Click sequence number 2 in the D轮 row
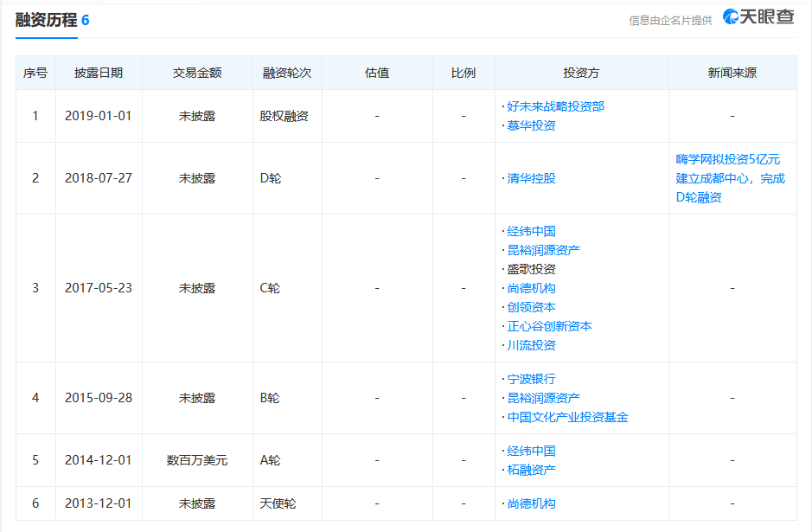This screenshot has width=812, height=532. tap(35, 178)
